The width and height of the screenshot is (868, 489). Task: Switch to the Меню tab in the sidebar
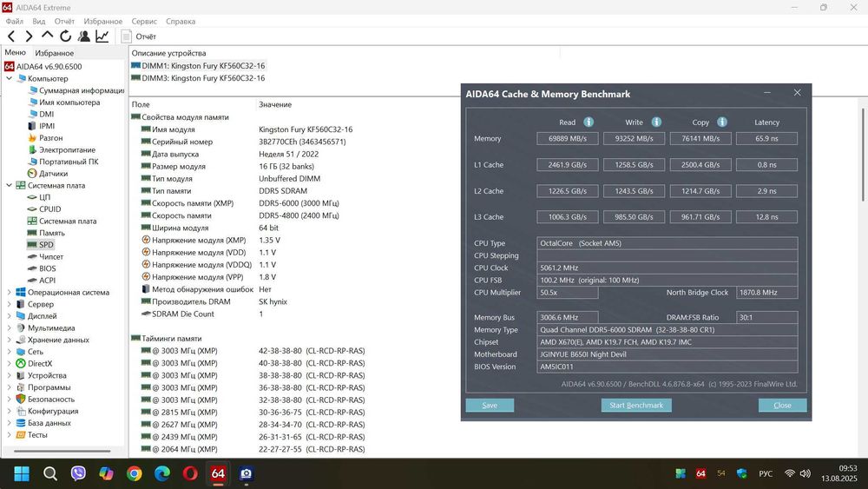point(15,52)
